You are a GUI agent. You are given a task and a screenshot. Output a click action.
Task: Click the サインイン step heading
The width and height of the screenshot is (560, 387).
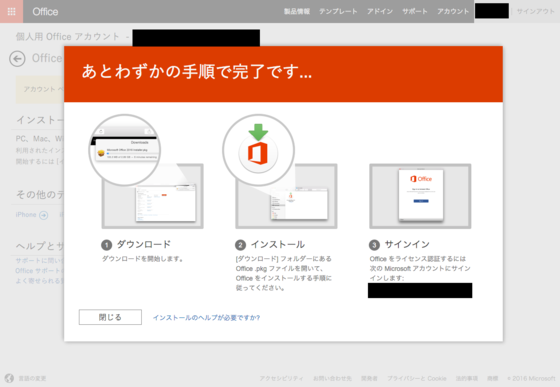click(407, 245)
